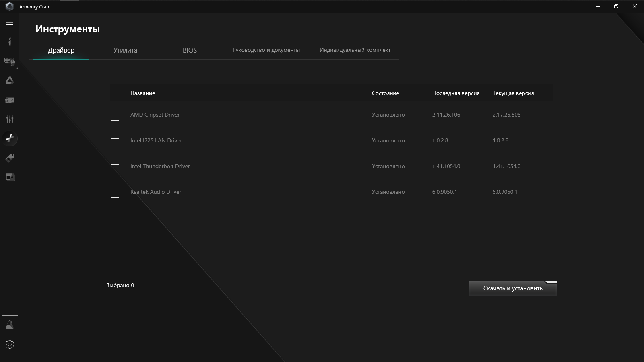644x362 pixels.
Task: Click Realtek Audio current version 6.0.9050.1
Action: click(x=505, y=192)
